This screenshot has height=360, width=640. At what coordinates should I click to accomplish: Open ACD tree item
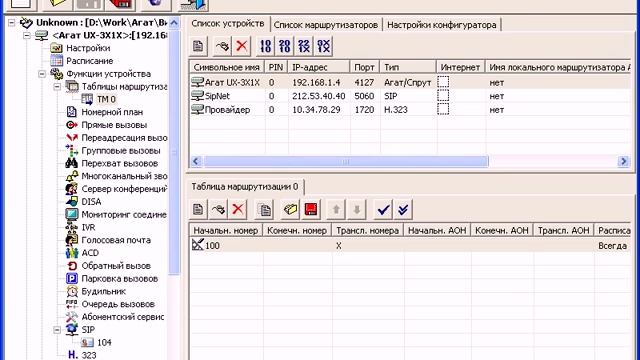90,253
